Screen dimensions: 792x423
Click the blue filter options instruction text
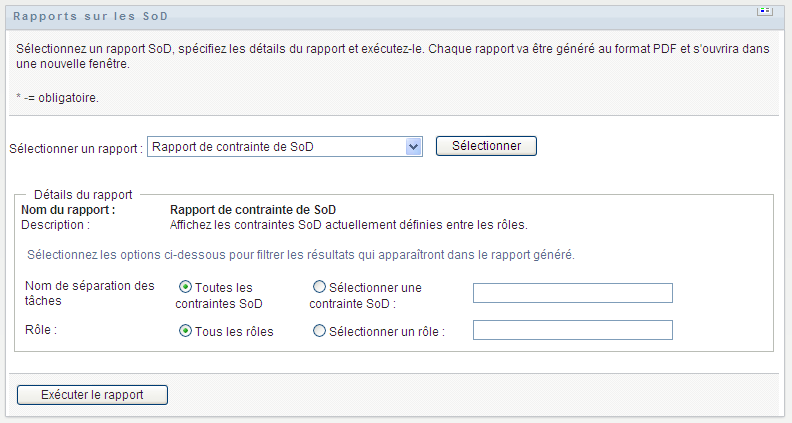[x=300, y=254]
